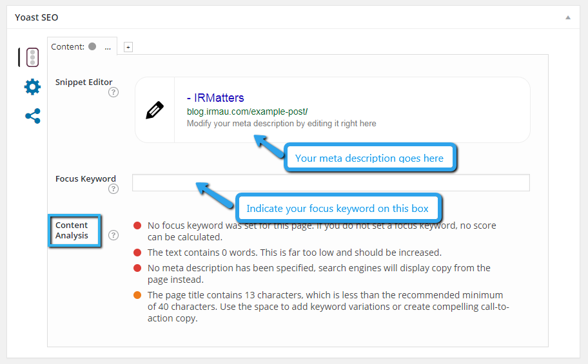The width and height of the screenshot is (588, 364).
Task: Click the grey score dot in Content tab
Action: click(x=92, y=46)
